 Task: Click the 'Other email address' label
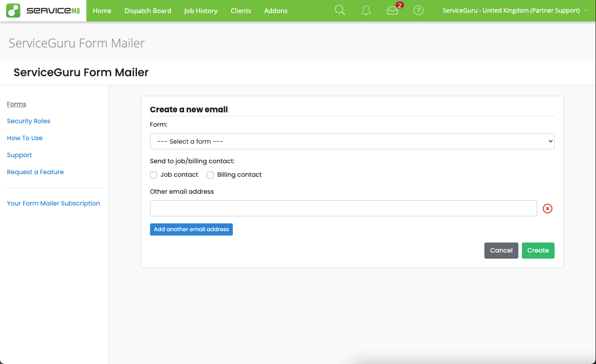coord(182,192)
